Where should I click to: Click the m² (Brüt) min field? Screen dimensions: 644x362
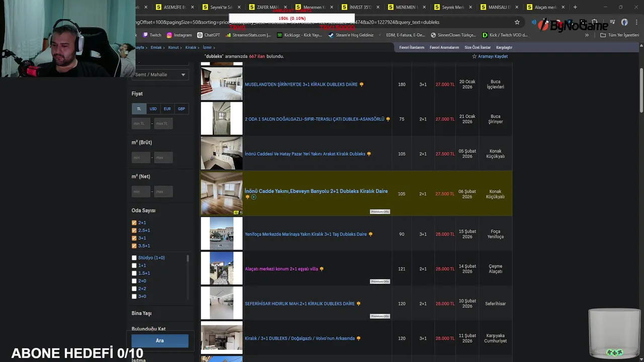[140, 157]
